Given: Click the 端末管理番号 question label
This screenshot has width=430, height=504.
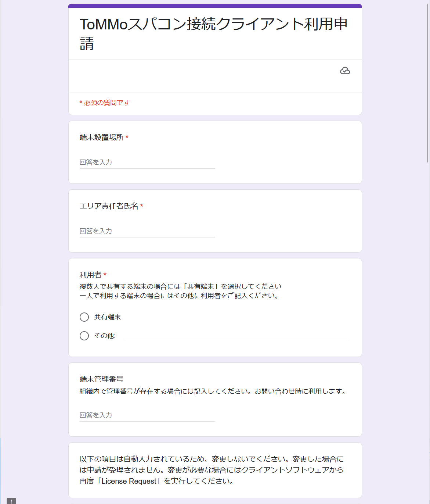Looking at the screenshot, I should 102,379.
